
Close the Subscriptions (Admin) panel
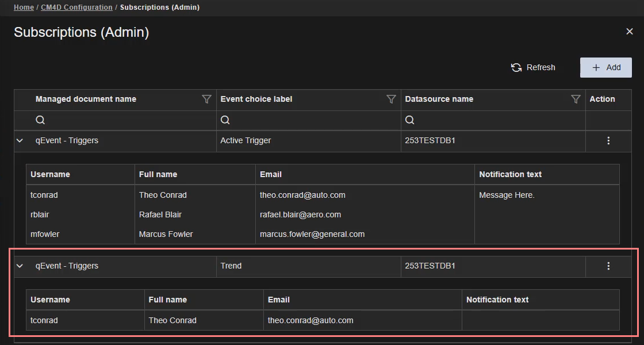(629, 32)
